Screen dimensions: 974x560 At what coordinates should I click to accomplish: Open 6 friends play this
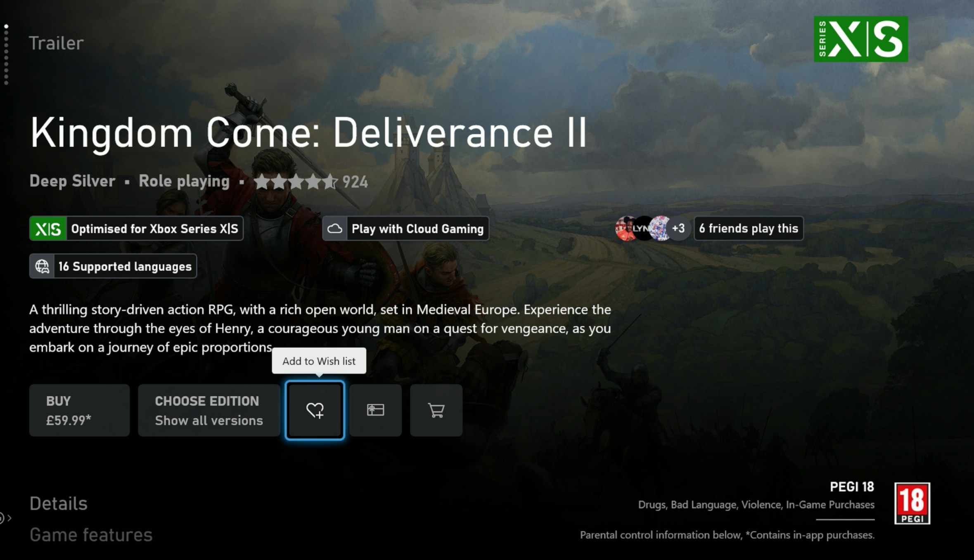(748, 228)
